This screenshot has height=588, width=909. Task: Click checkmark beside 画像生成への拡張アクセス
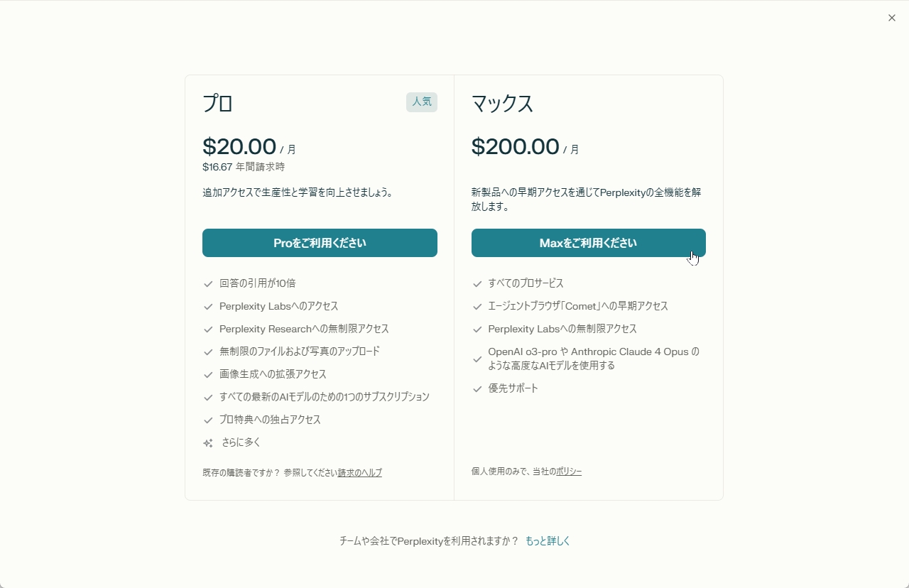(208, 375)
